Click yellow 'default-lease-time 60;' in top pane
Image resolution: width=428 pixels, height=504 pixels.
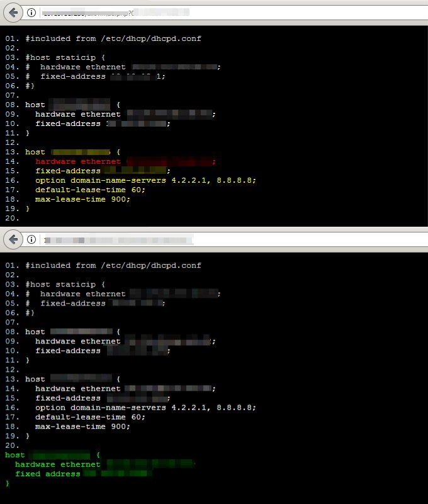pos(90,190)
